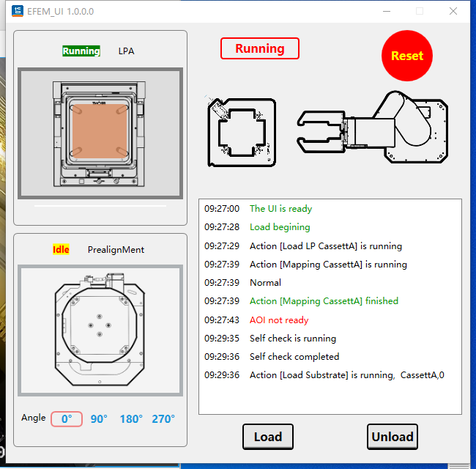
Task: Click the yellow Idle status label
Action: pyautogui.click(x=61, y=249)
